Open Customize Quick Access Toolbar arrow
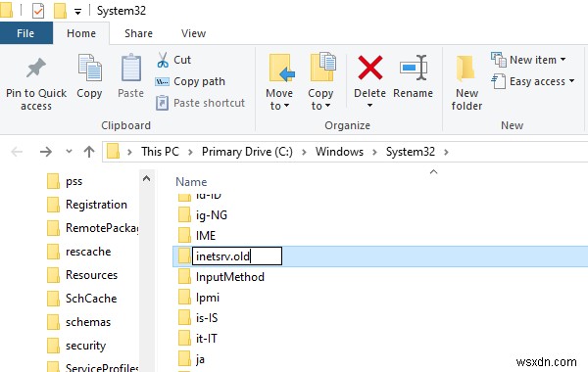Image resolution: width=588 pixels, height=372 pixels. pos(77,12)
